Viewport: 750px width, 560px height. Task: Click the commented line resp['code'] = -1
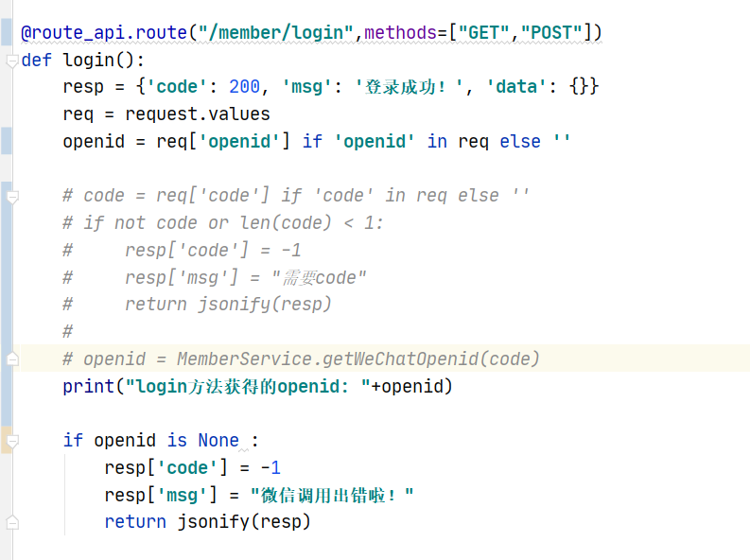[182, 250]
